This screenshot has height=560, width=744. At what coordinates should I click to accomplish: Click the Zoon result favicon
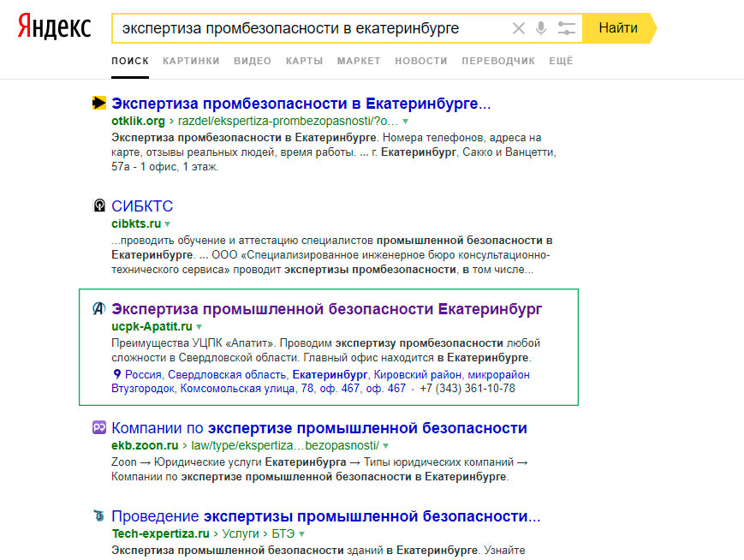(x=99, y=428)
